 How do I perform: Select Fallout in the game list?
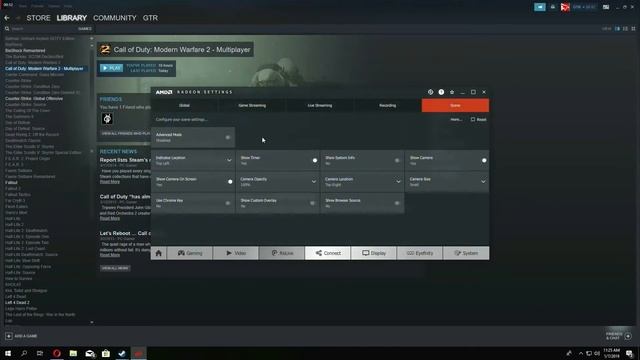click(11, 182)
